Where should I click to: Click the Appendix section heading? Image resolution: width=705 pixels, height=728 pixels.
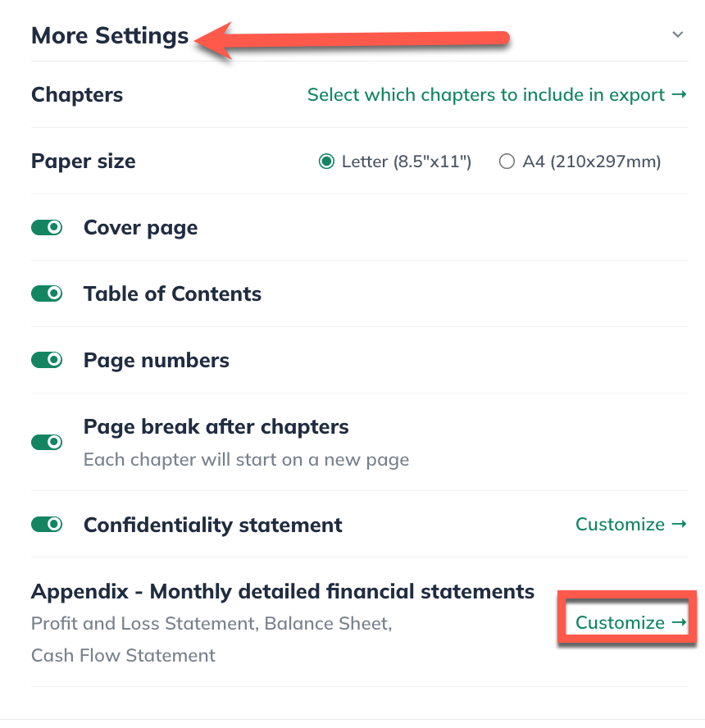pos(282,591)
